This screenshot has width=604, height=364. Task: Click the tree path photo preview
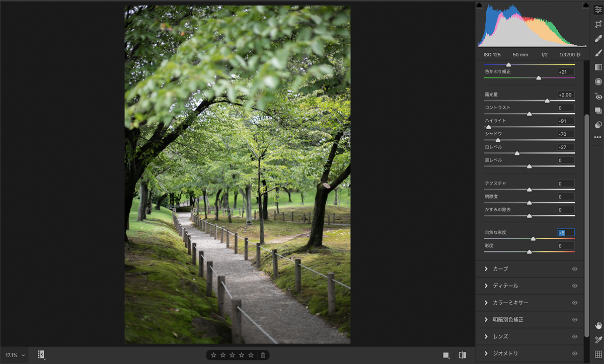238,174
